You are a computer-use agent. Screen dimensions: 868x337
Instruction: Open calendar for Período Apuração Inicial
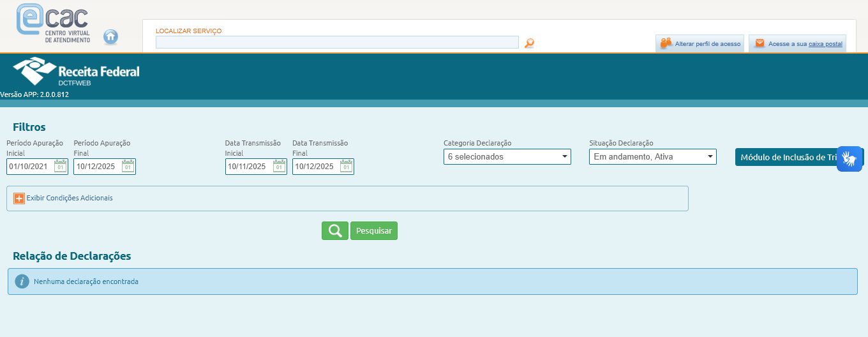tap(61, 167)
